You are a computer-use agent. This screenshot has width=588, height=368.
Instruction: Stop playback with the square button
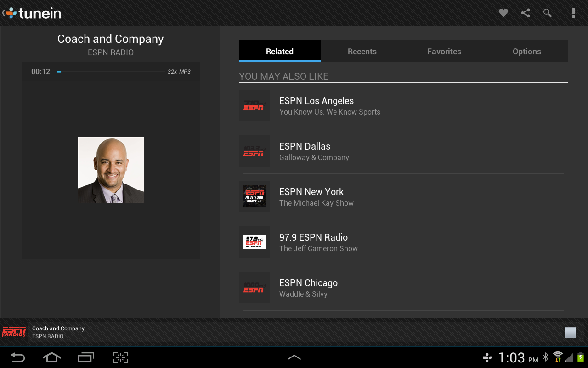[571, 332]
